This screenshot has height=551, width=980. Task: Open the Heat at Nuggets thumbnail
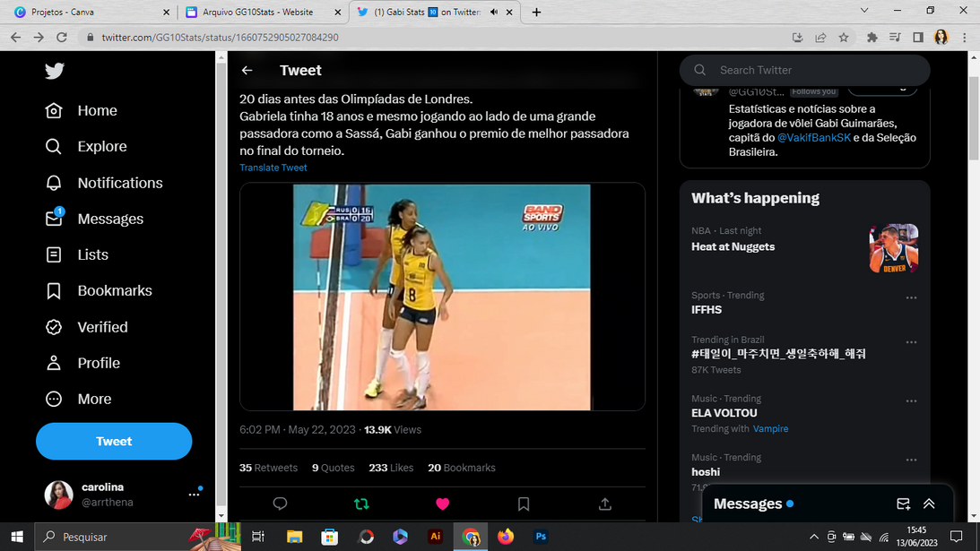894,248
